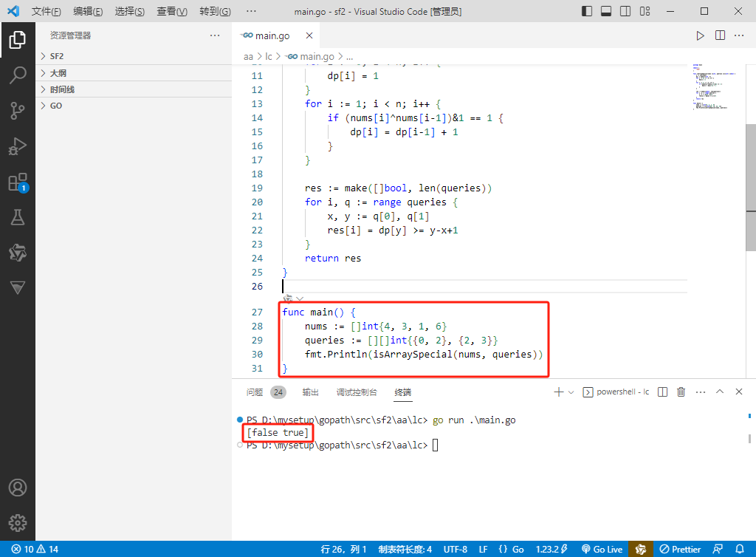Click the Codeium-style status bar icon

coord(641,550)
